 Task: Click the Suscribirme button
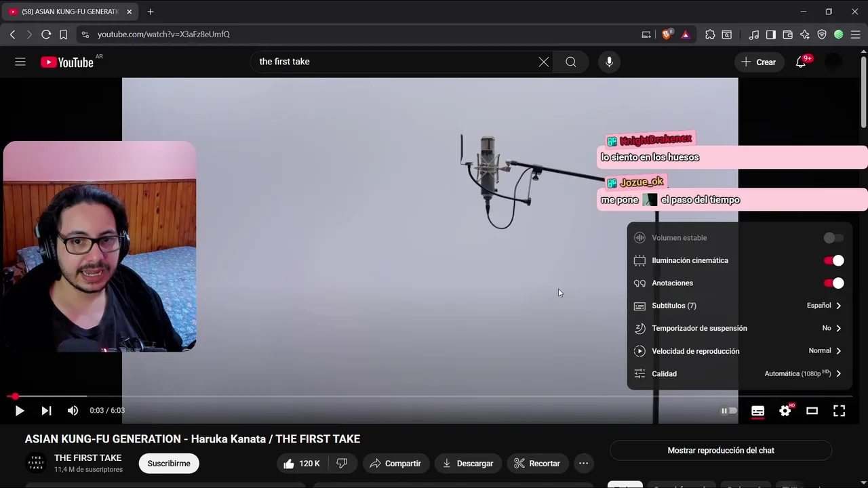[169, 464]
